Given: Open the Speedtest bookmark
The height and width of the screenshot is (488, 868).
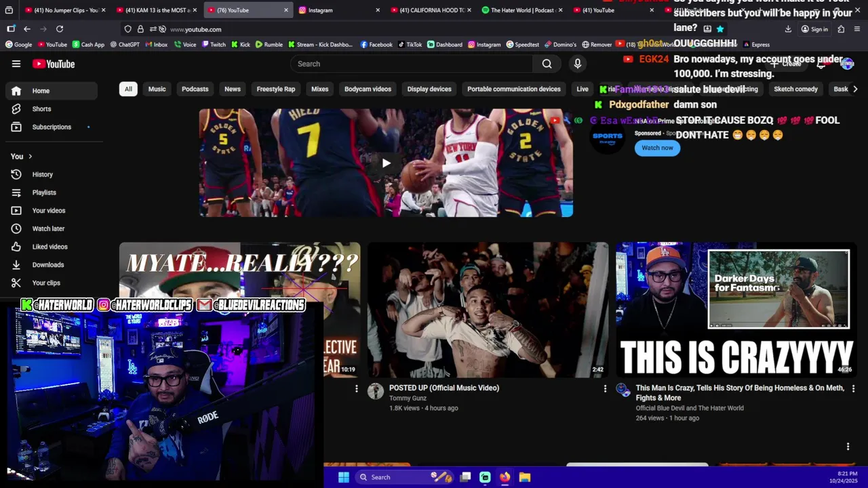Looking at the screenshot, I should [522, 45].
